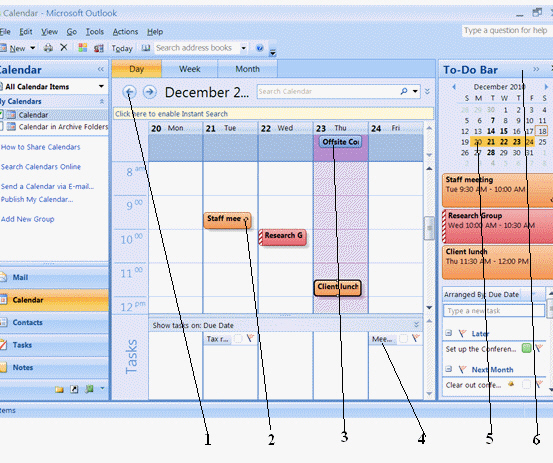The width and height of the screenshot is (553, 463).
Task: Open the Go menu
Action: (x=72, y=32)
